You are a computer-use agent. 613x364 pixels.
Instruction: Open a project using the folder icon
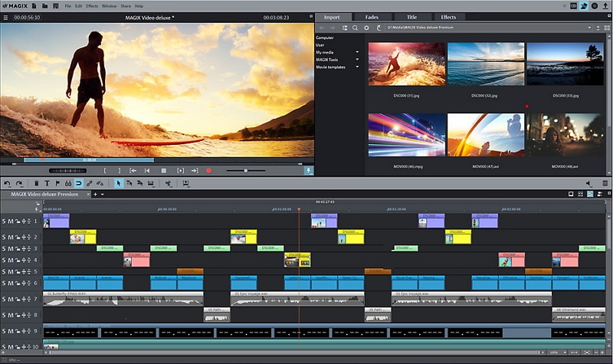tap(45, 6)
